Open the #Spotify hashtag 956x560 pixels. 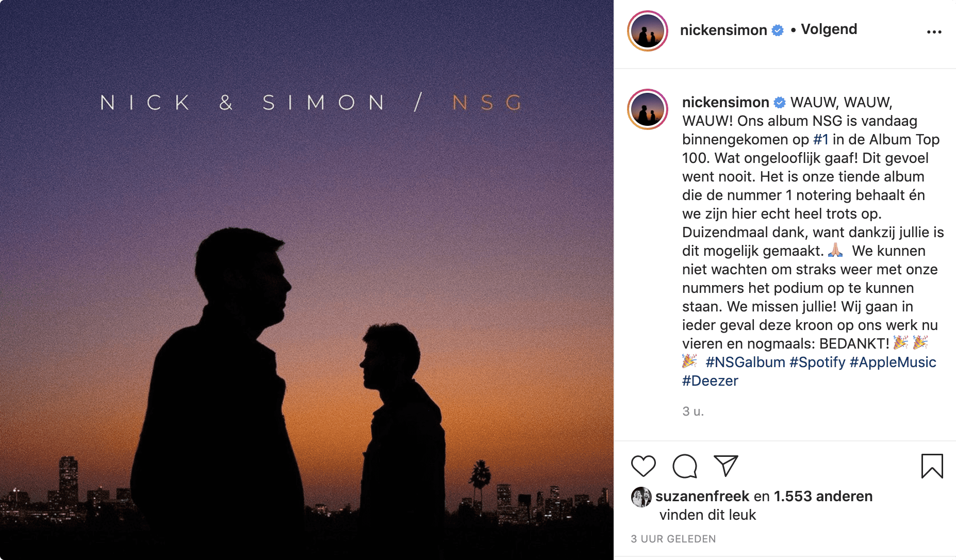point(818,362)
